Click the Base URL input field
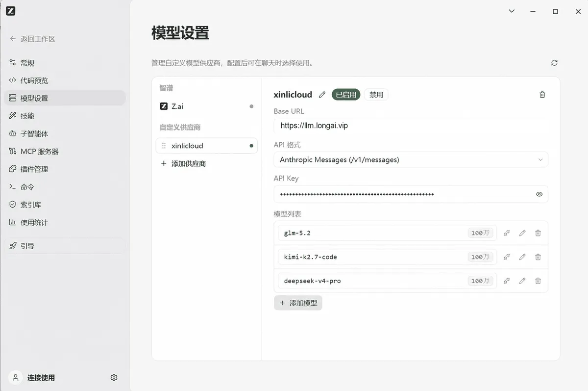 [x=411, y=126]
